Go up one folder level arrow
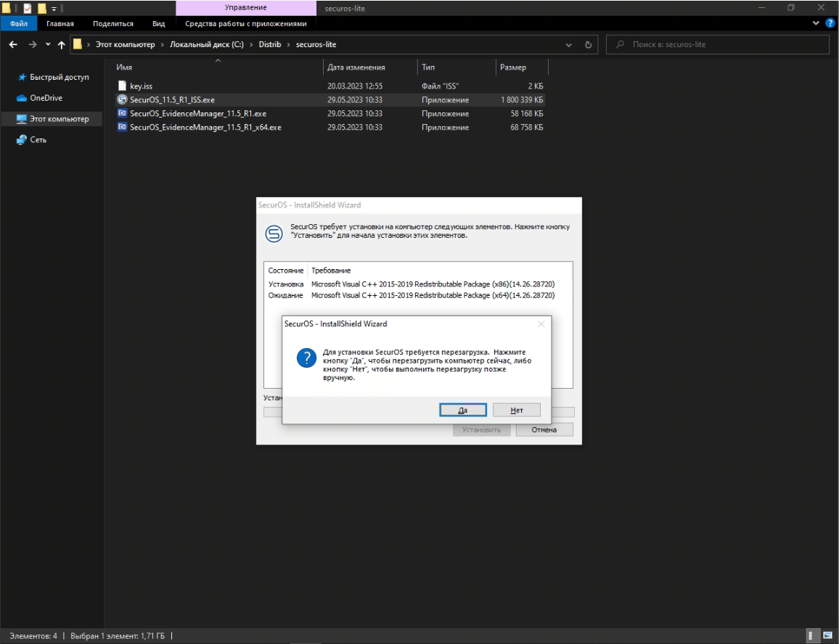839x644 pixels. (x=62, y=45)
